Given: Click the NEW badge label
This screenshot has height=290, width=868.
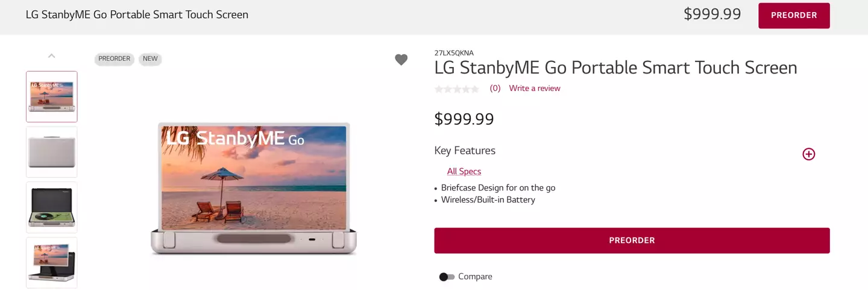Looking at the screenshot, I should tap(150, 59).
